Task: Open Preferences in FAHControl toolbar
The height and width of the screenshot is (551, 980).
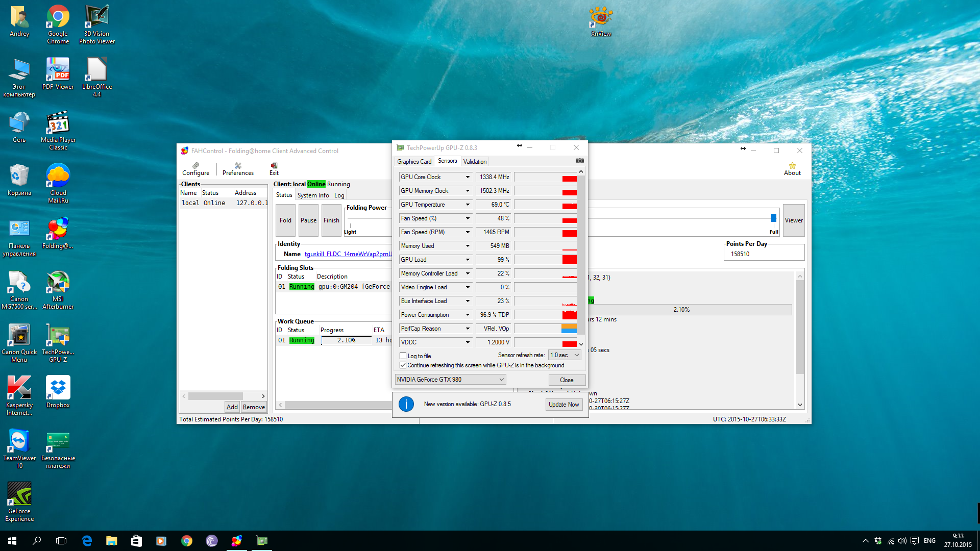Action: click(x=238, y=168)
